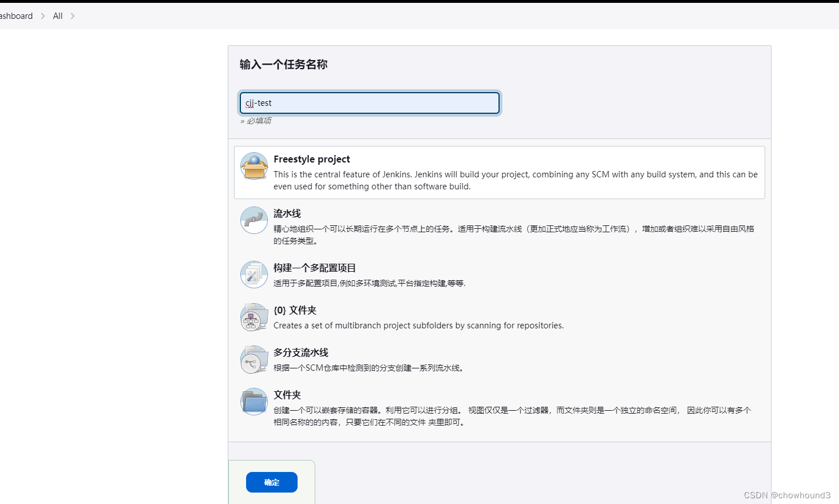The image size is (839, 504).
Task: Click the blue 文件夹 folder icon
Action: tap(254, 402)
